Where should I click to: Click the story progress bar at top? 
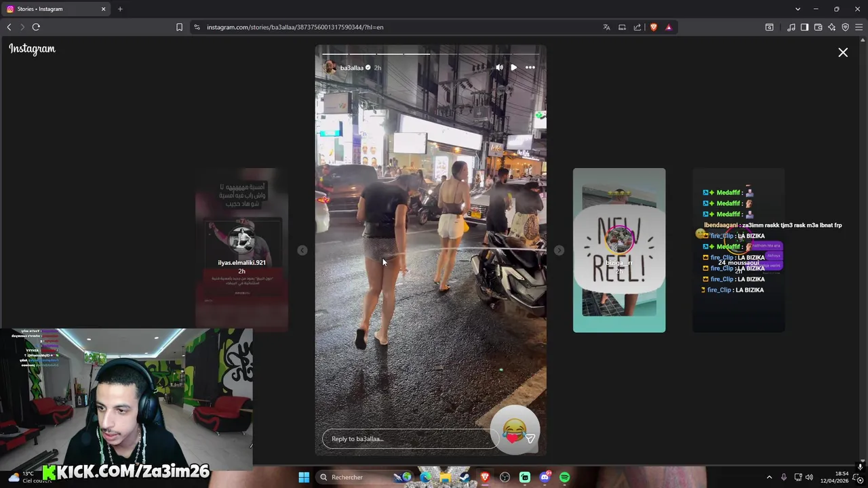[x=431, y=54]
